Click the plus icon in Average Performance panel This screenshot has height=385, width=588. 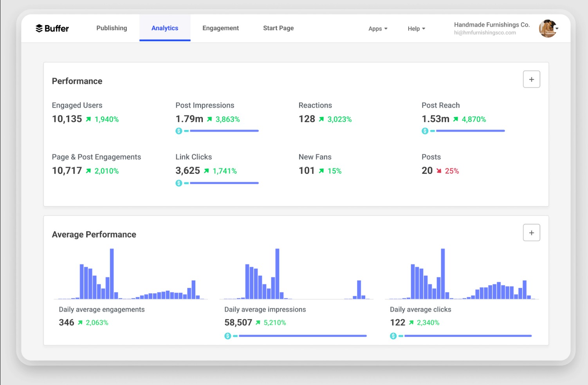click(x=531, y=233)
